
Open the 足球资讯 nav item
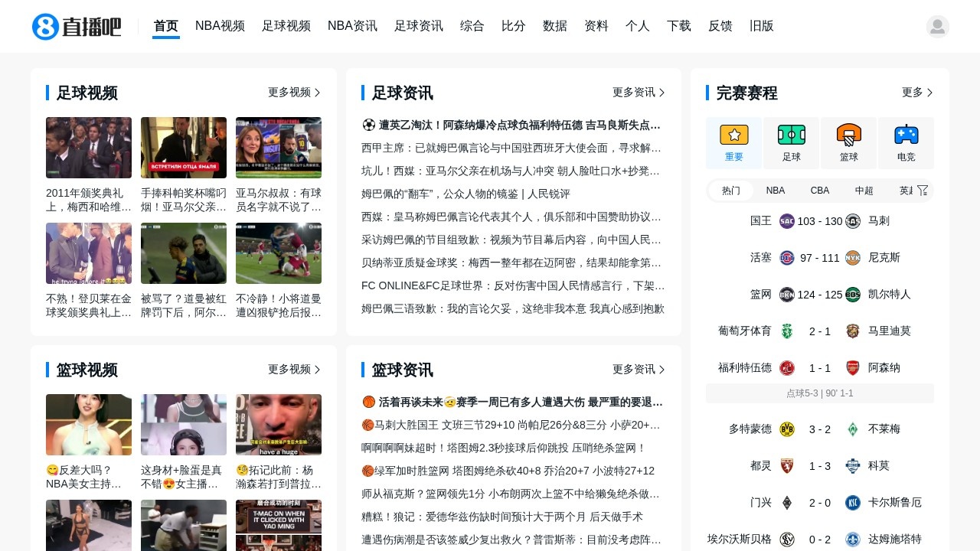(419, 26)
